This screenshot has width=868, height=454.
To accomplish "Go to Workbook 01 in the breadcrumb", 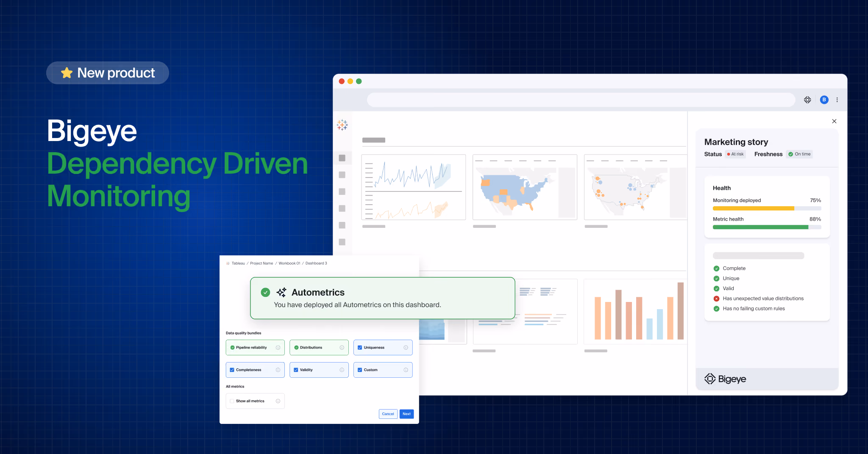I will 289,263.
